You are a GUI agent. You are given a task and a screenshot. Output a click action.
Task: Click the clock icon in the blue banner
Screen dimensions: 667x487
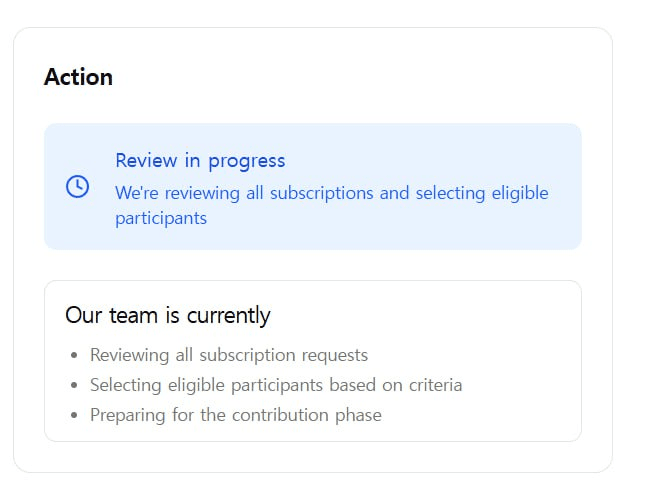tap(77, 186)
